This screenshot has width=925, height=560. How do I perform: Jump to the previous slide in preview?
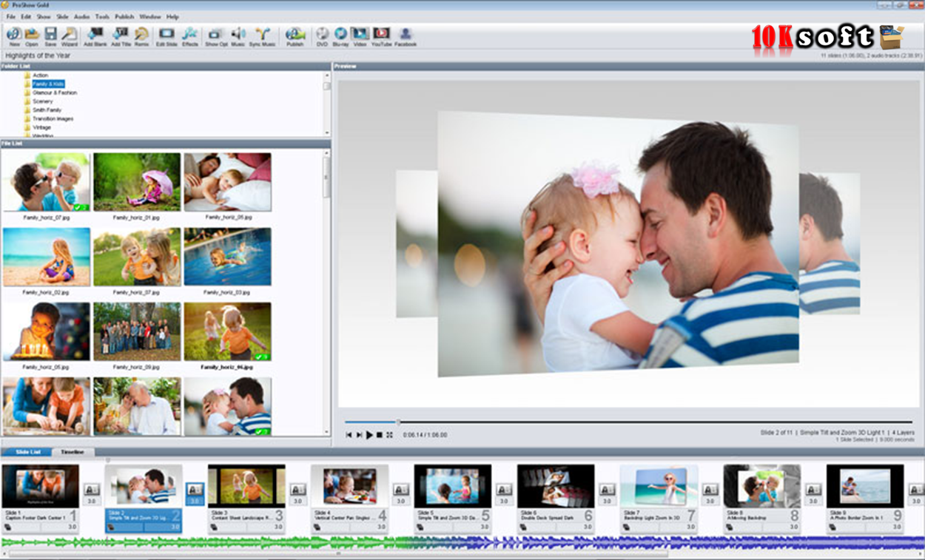coord(349,435)
